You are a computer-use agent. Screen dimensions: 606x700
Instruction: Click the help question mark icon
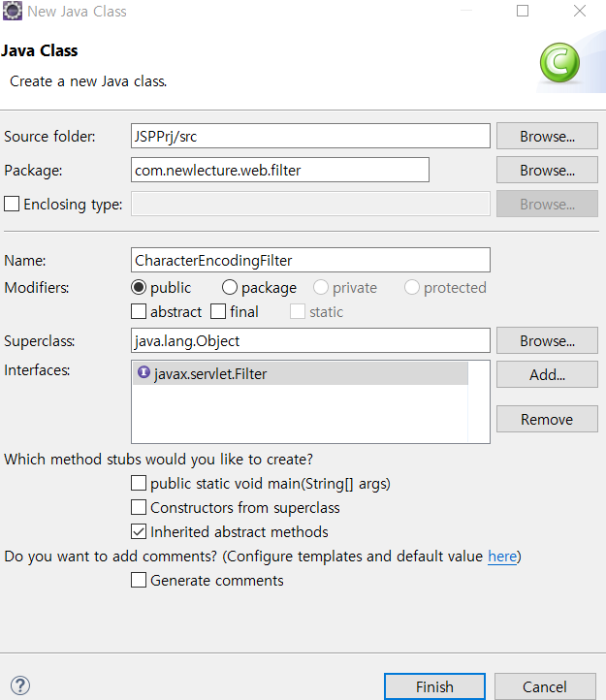click(20, 685)
